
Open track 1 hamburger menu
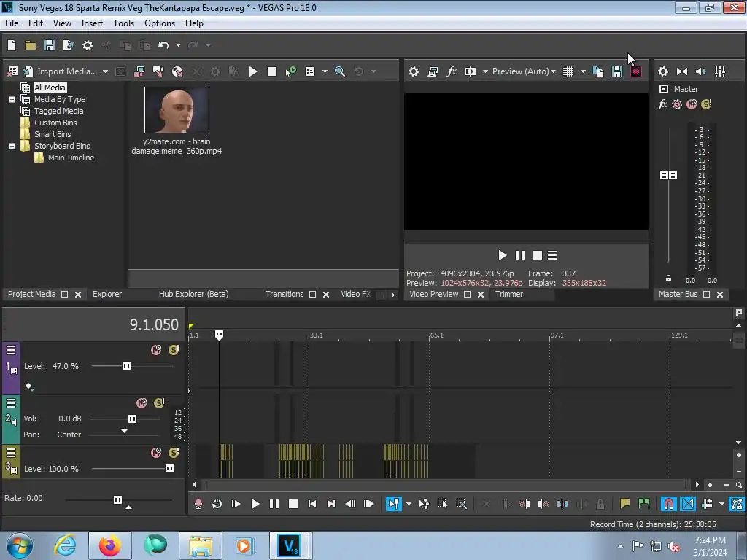[11, 351]
